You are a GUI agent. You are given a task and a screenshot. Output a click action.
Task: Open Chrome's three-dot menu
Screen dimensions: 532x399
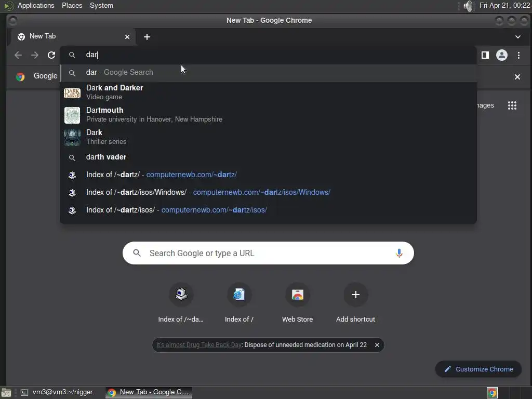(518, 55)
